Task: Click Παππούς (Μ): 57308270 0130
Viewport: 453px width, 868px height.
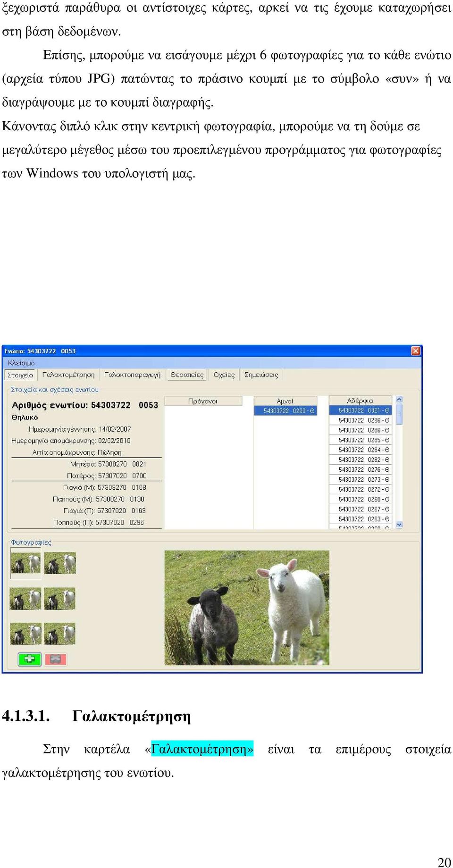Action: [98, 499]
